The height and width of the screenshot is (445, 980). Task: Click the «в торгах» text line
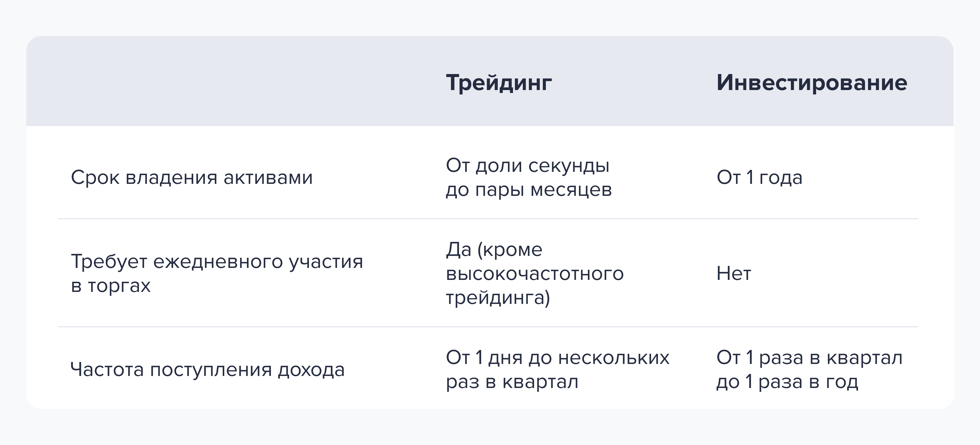111,285
